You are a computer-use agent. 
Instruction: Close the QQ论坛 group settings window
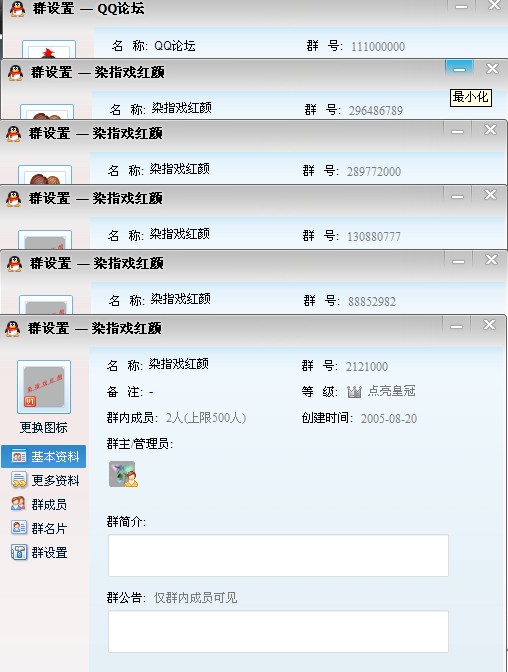(494, 5)
